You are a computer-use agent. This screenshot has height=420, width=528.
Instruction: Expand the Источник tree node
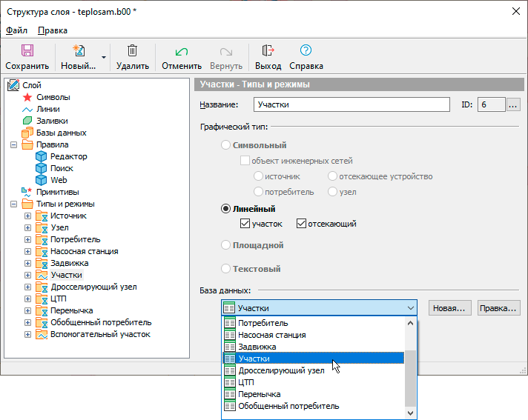click(x=27, y=216)
